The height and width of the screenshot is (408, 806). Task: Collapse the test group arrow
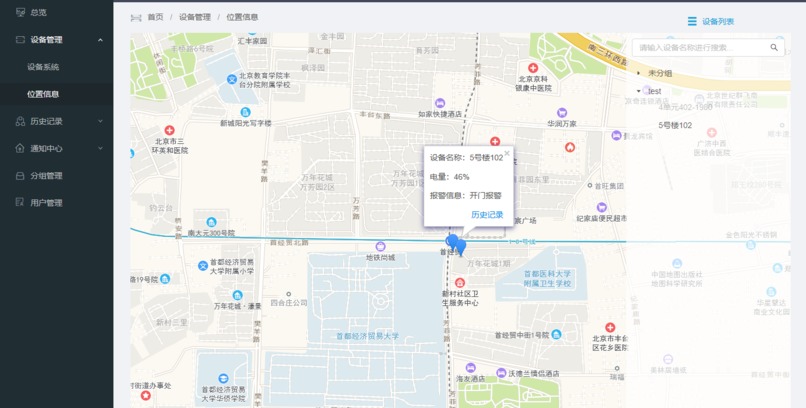point(639,91)
